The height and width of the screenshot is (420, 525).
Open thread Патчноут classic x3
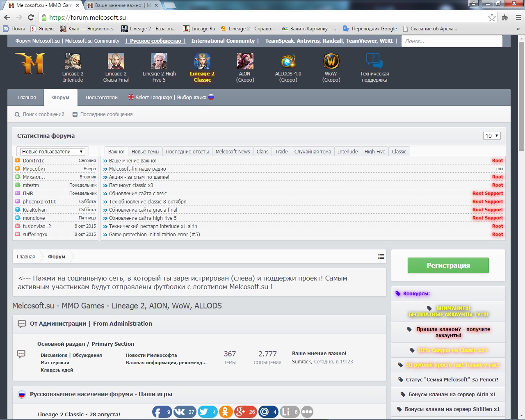pyautogui.click(x=131, y=185)
